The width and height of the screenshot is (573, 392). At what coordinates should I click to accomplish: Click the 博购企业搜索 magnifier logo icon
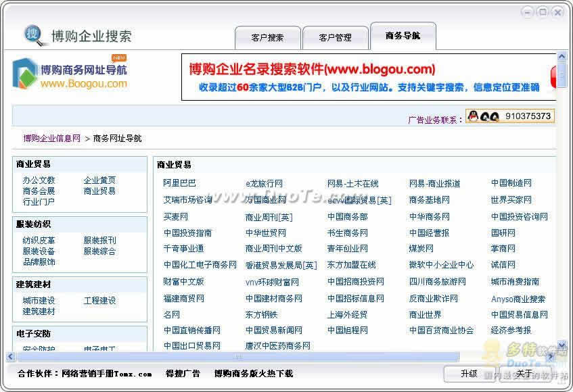pyautogui.click(x=35, y=35)
